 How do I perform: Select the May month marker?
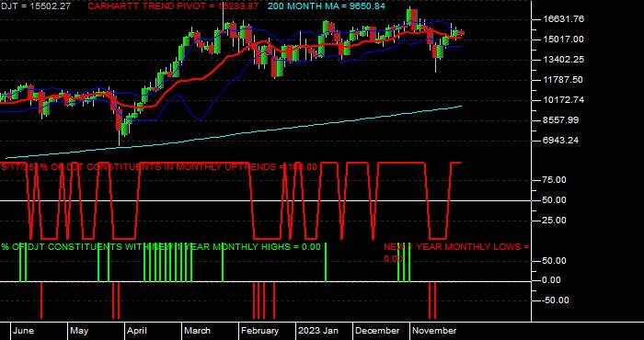[x=79, y=331]
